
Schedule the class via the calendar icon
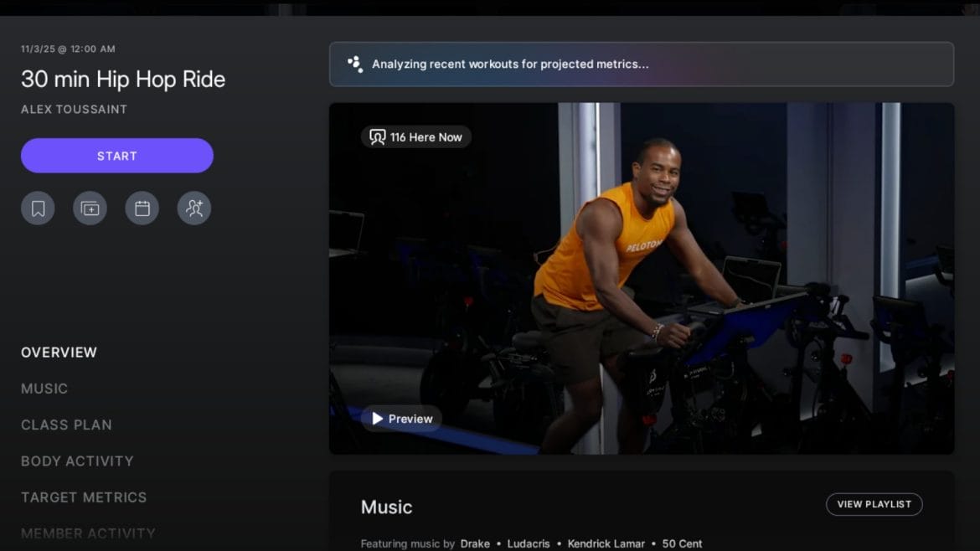(x=142, y=208)
